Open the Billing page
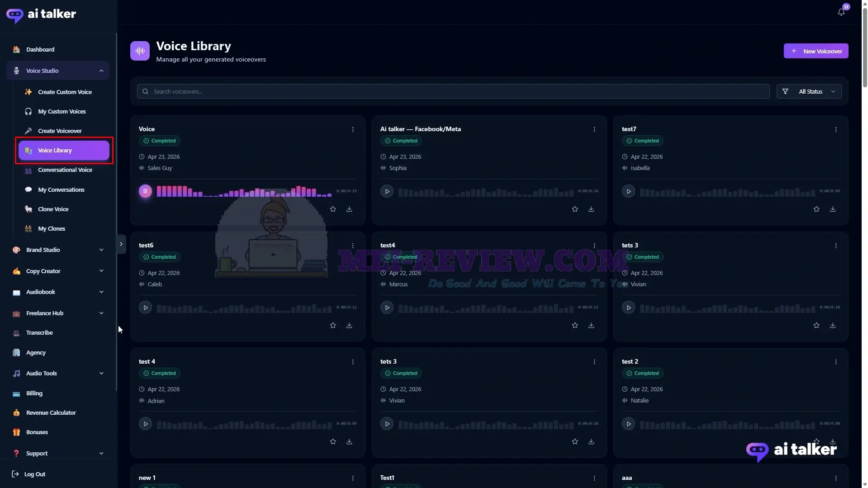 58,393
